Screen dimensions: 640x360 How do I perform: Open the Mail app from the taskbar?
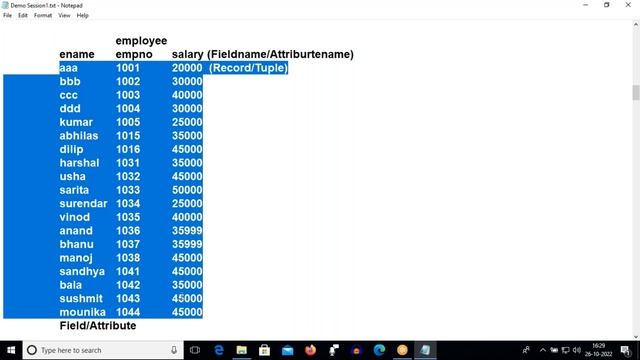287,350
